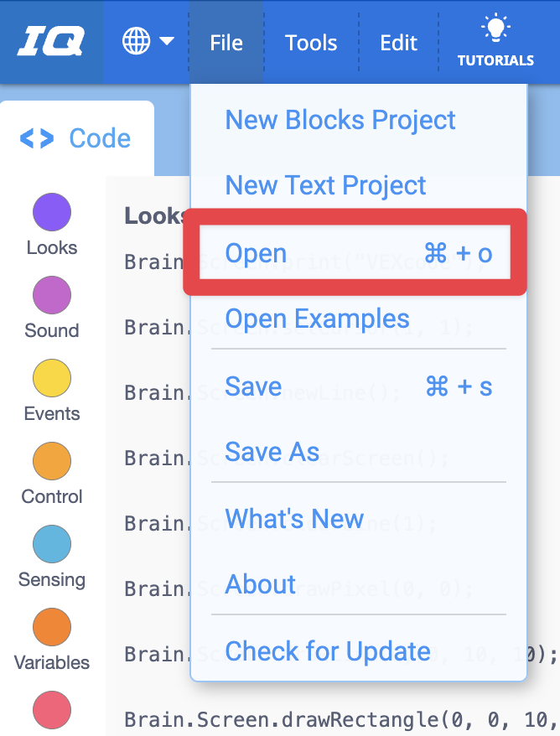This screenshot has height=736, width=560.
Task: Select the orange Control category circle
Action: tap(52, 461)
